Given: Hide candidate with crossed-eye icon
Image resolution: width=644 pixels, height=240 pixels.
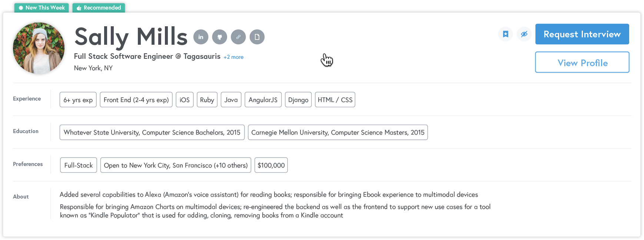Looking at the screenshot, I should click(x=524, y=34).
